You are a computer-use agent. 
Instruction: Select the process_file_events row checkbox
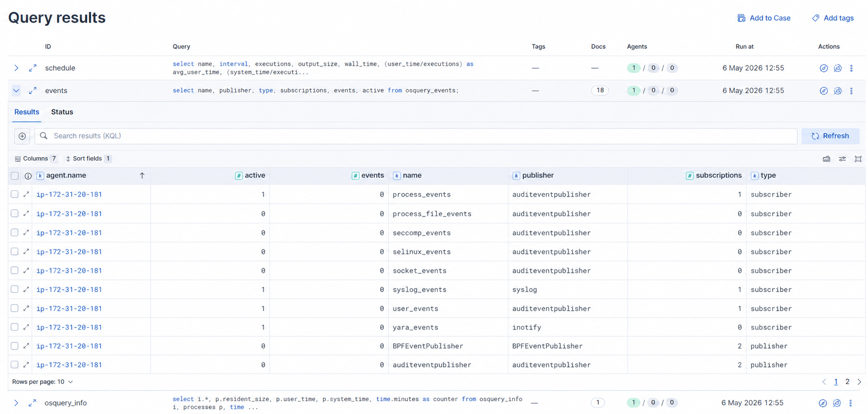(x=15, y=214)
